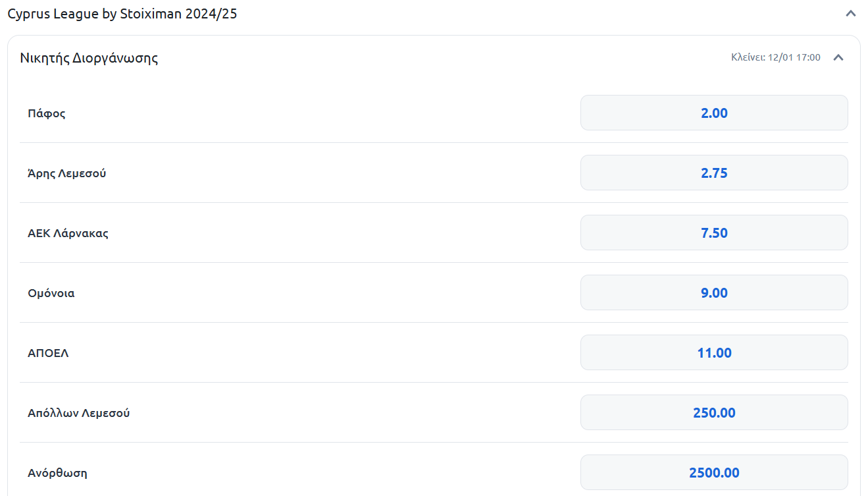
Task: Click the Κλείνει: 12/01 17:00 closing time
Action: click(x=776, y=57)
